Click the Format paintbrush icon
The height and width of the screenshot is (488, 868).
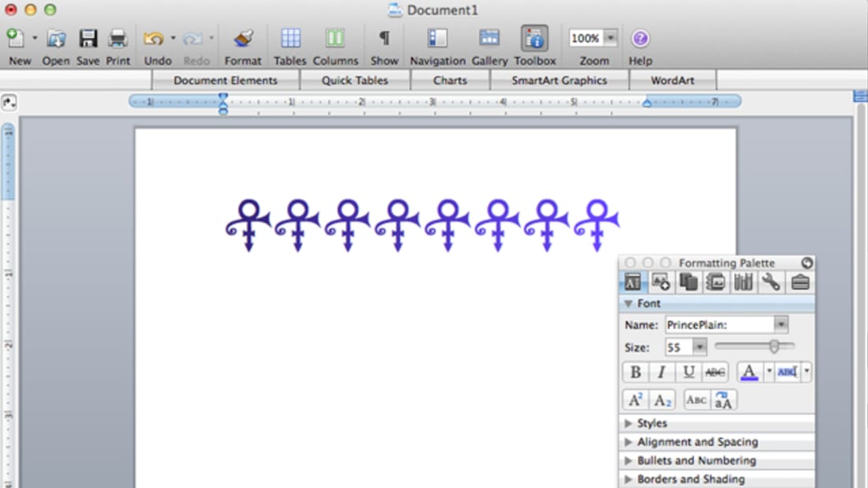click(242, 39)
